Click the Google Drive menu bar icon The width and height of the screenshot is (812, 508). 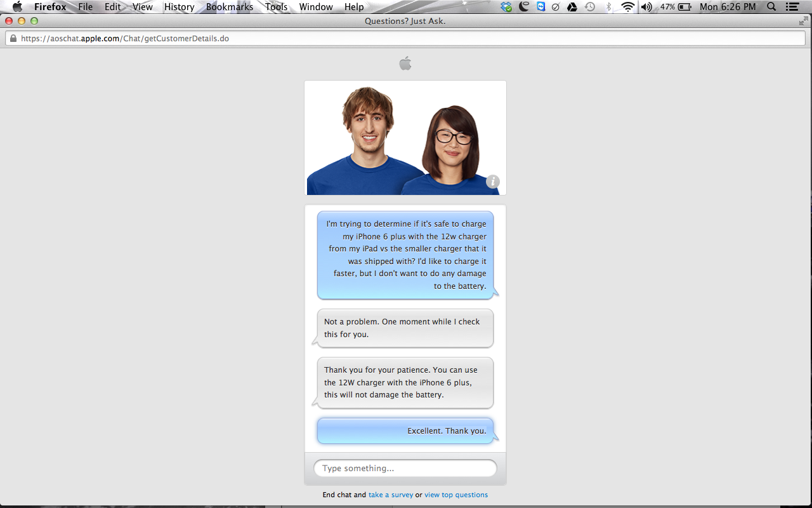click(x=572, y=7)
